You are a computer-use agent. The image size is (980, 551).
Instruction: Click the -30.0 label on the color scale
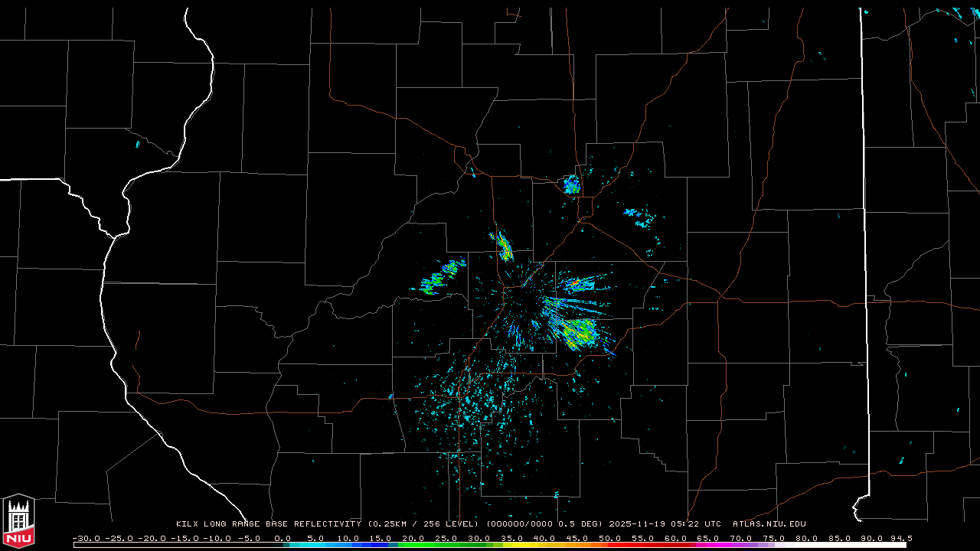(85, 538)
